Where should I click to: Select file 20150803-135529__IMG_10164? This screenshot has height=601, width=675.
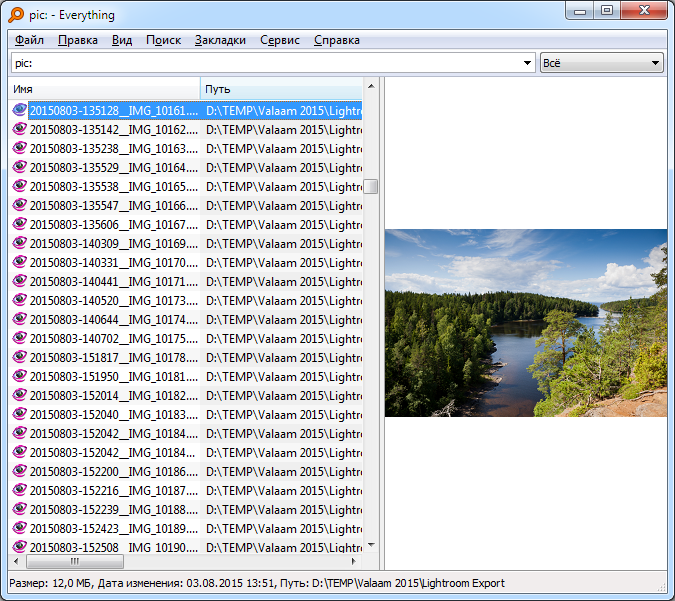(114, 167)
